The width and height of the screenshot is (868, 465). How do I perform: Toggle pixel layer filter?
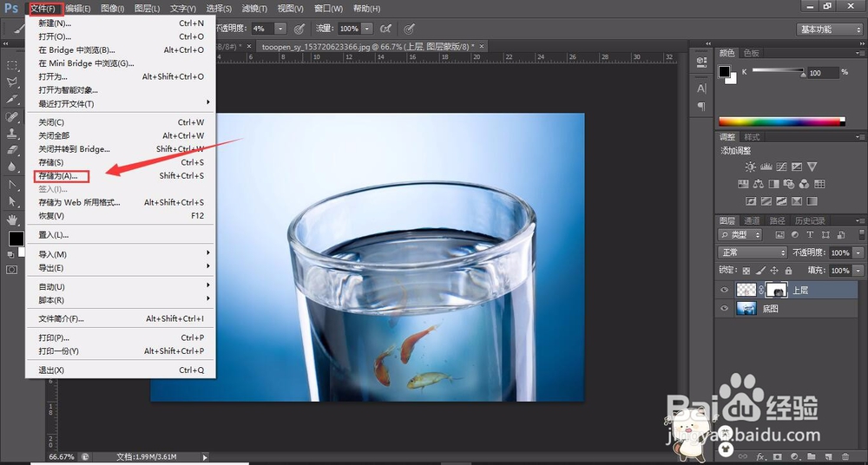pos(780,235)
